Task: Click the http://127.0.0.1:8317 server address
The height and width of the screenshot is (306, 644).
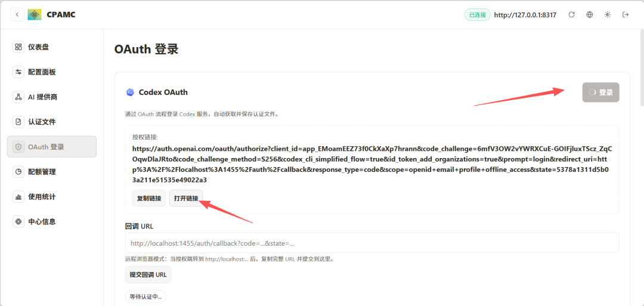Action: (525, 15)
